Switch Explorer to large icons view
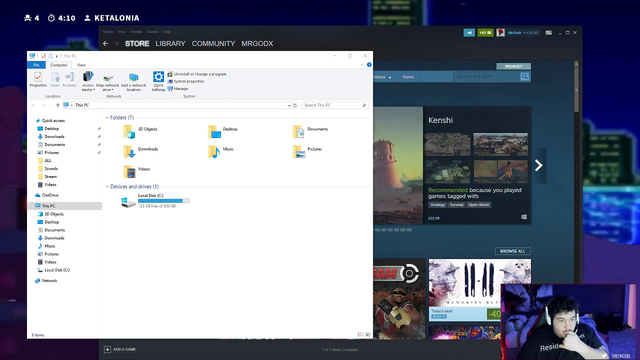 [x=368, y=335]
